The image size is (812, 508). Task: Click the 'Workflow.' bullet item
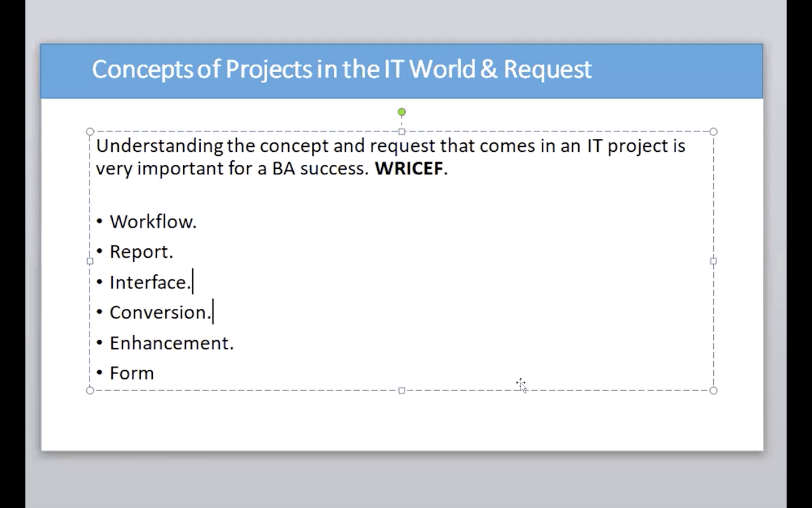point(153,222)
